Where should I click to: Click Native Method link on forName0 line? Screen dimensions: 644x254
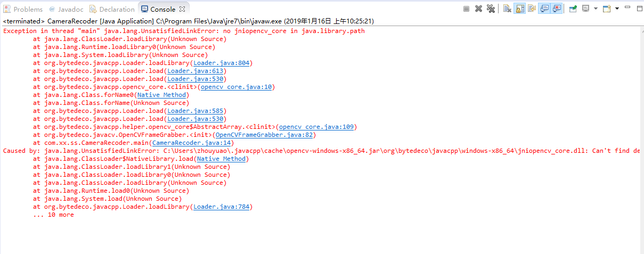(161, 95)
